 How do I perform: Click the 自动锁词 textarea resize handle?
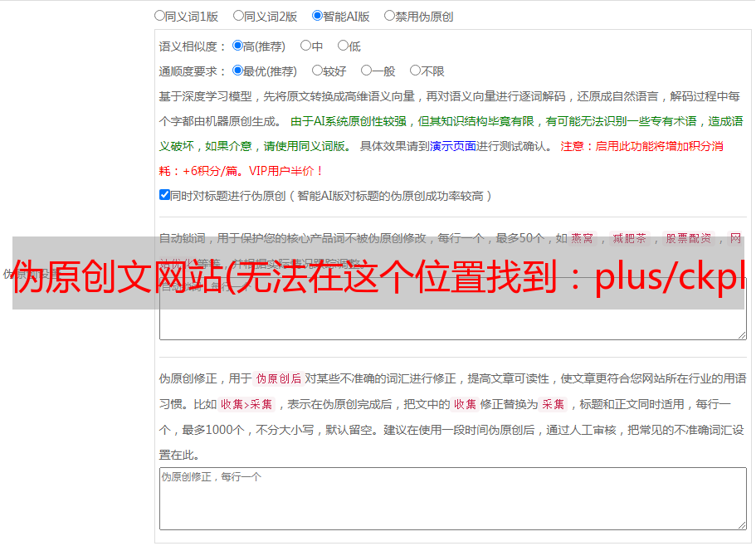click(x=742, y=335)
